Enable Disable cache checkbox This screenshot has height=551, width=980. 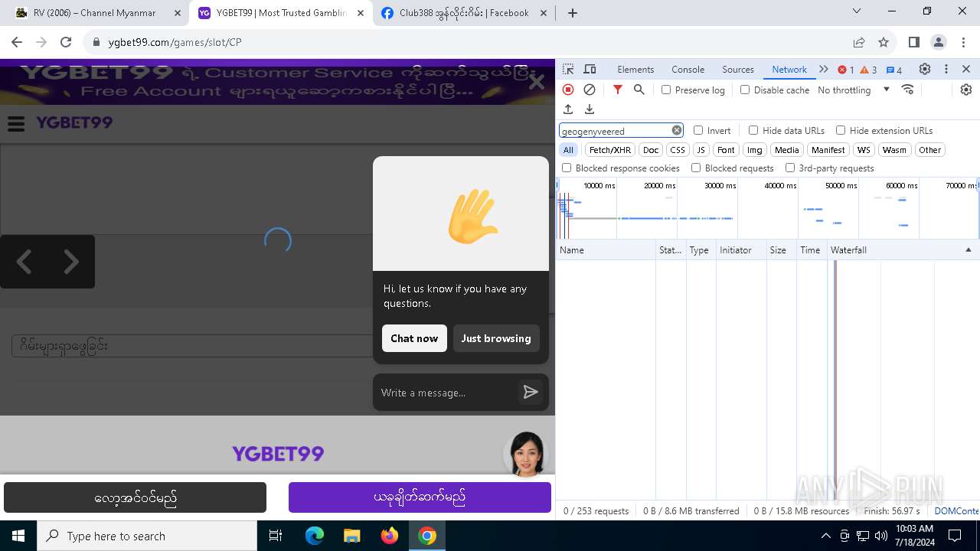pyautogui.click(x=745, y=90)
